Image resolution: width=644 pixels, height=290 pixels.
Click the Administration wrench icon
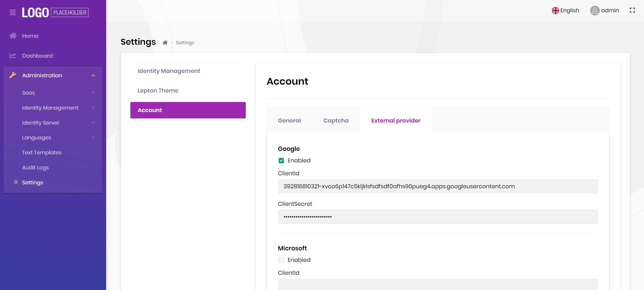pos(13,75)
